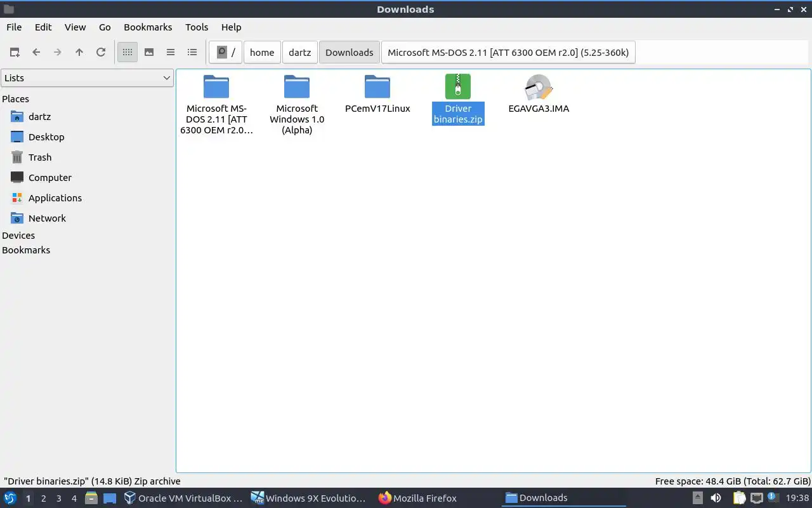The image size is (812, 508).
Task: Switch to workspace 1
Action: 28,498
